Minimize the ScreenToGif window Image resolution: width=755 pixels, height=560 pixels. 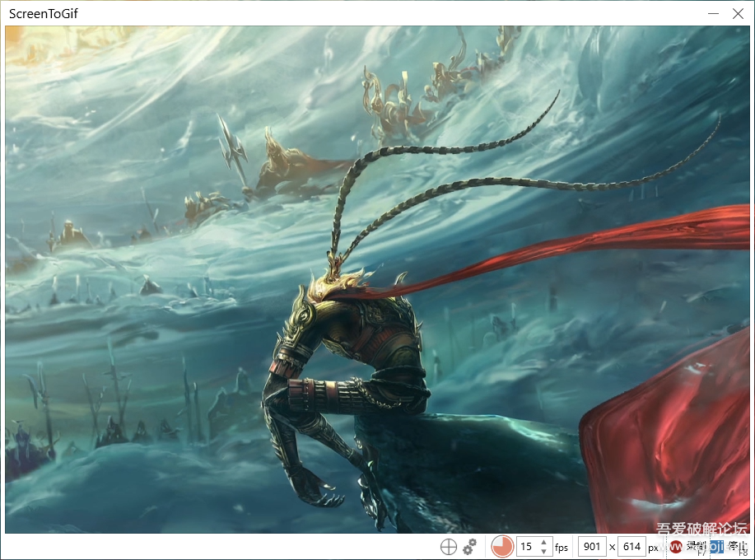(713, 13)
